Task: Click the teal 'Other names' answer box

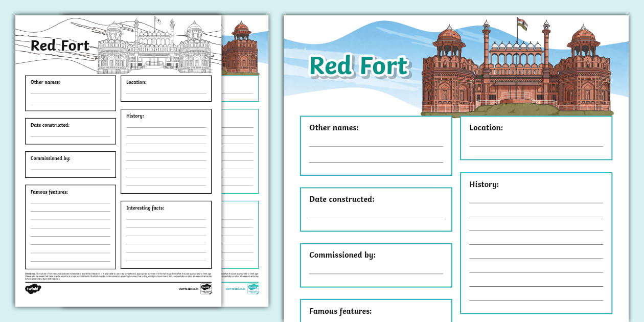Action: pos(376,146)
